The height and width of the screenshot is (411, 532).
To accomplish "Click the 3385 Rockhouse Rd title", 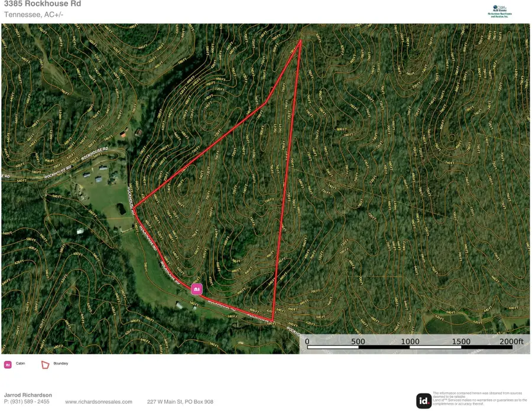I will pos(43,4).
